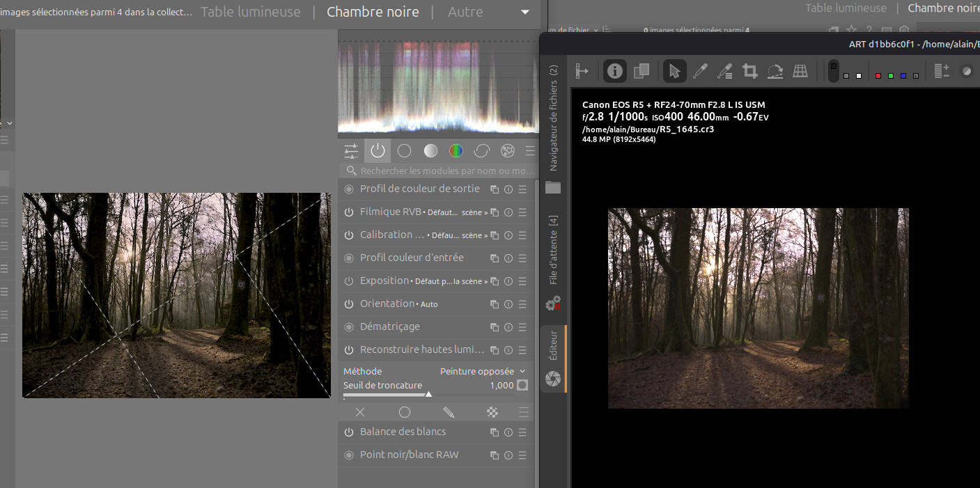Disable the Filmique RVB module
Screen dimensions: 980x488
pos(349,212)
